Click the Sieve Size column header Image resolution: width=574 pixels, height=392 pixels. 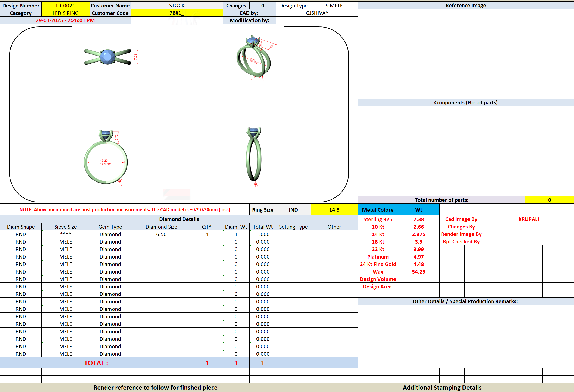tap(65, 227)
